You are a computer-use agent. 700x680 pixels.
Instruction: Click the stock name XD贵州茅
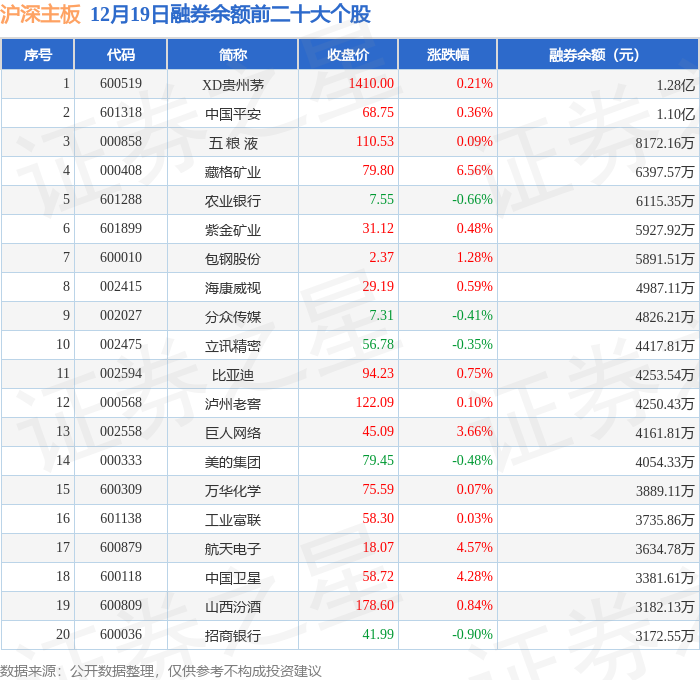pyautogui.click(x=233, y=84)
